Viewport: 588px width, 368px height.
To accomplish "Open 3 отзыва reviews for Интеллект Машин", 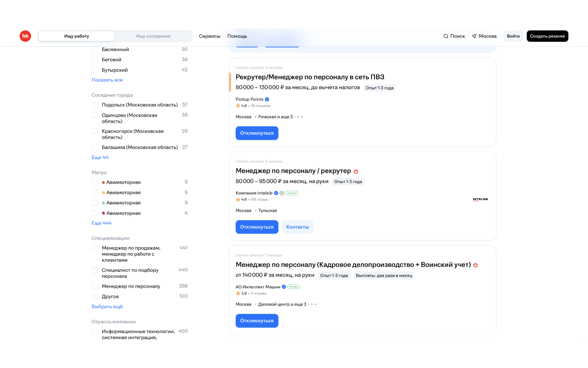I will coord(259,293).
